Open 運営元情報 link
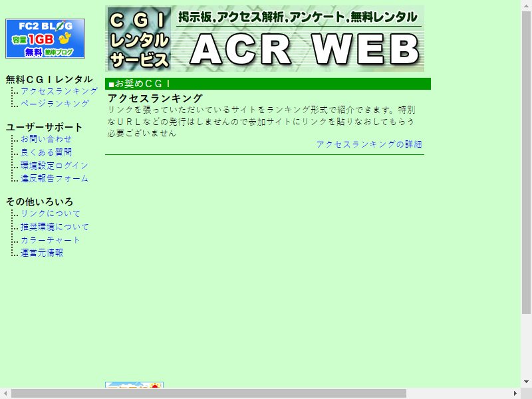Viewport: 532px width, 399px height. coord(42,253)
